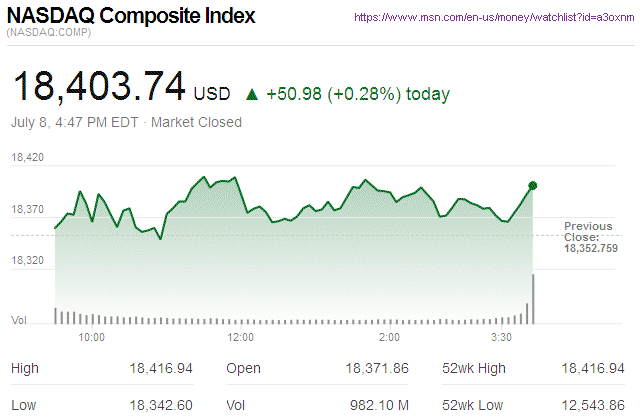The height and width of the screenshot is (420, 640).
Task: Click the 10:00 time axis label
Action: [x=92, y=337]
